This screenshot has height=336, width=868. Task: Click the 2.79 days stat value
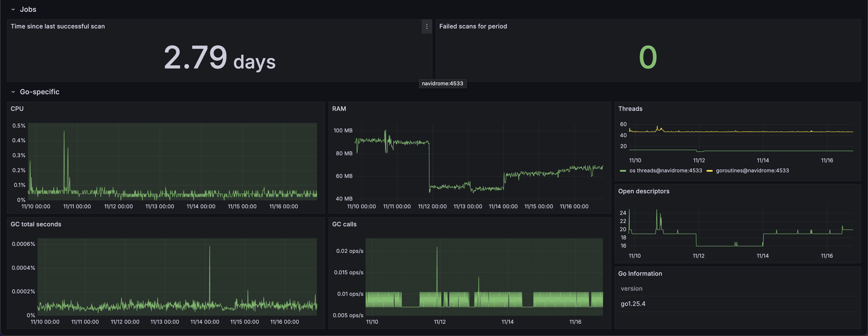point(219,57)
